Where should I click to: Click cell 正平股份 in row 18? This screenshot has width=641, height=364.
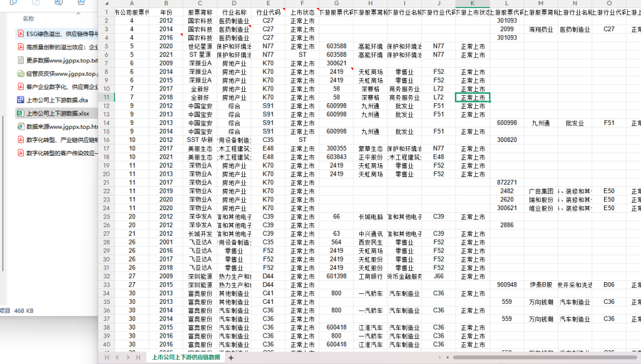371,157
